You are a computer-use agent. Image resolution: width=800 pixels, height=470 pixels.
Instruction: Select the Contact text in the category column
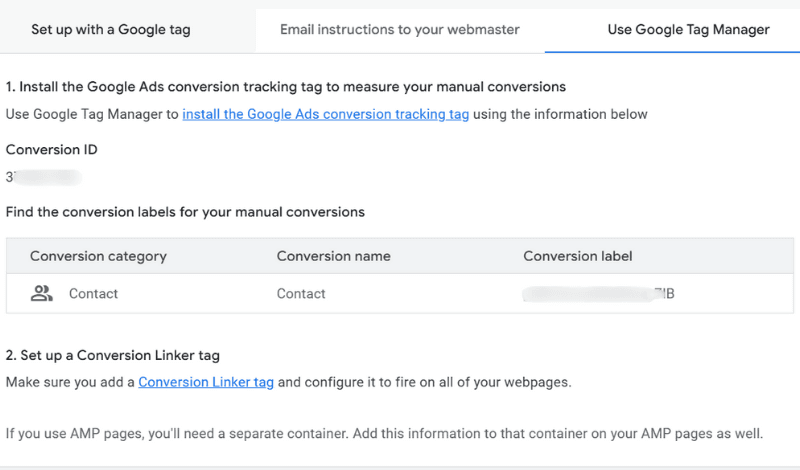tap(93, 294)
